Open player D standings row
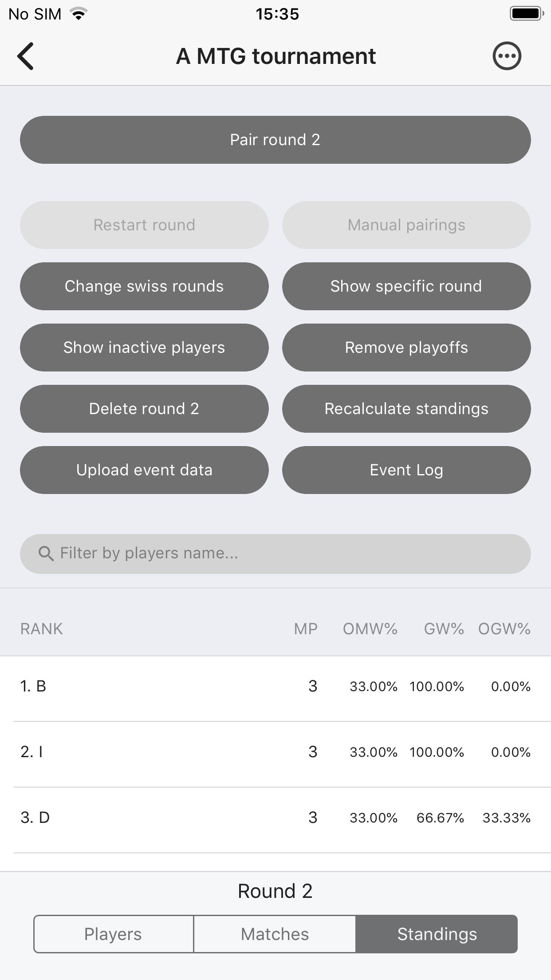 point(275,818)
